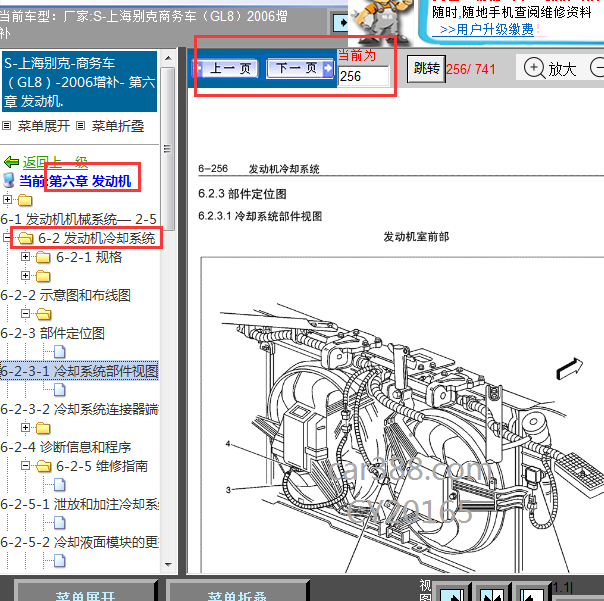Screen dimensions: 604x601
Task: Click the diagram caption 发动机室前部
Action: (416, 237)
